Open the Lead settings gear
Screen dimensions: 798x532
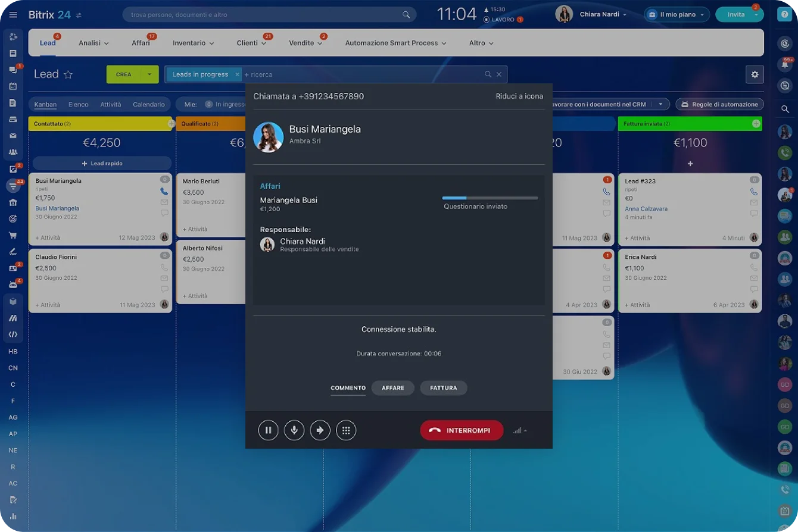tap(755, 74)
